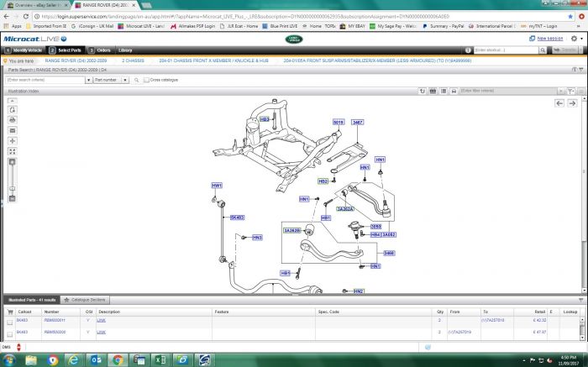The height and width of the screenshot is (367, 588).
Task: Click the DMS status icon
Action: click(18, 347)
